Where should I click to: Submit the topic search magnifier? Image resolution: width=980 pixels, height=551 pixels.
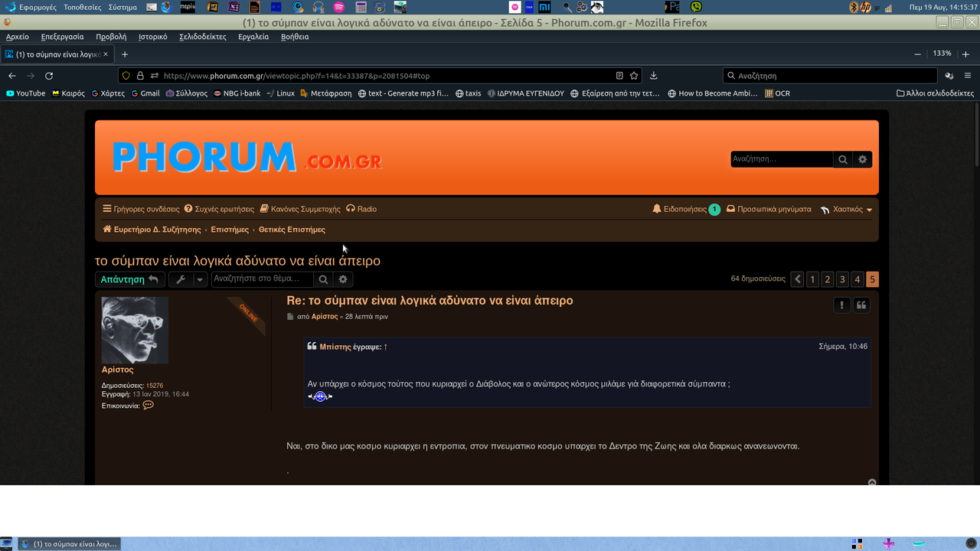pos(323,279)
